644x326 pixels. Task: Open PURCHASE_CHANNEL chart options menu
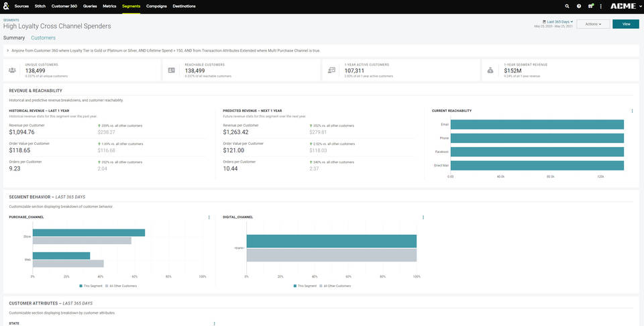[x=209, y=217]
